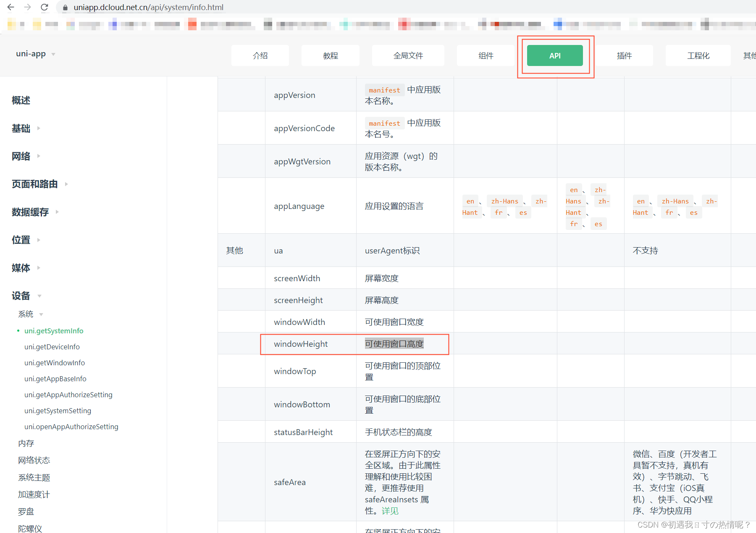Image resolution: width=756 pixels, height=533 pixels.
Task: Open the 组件 tab
Action: click(486, 55)
